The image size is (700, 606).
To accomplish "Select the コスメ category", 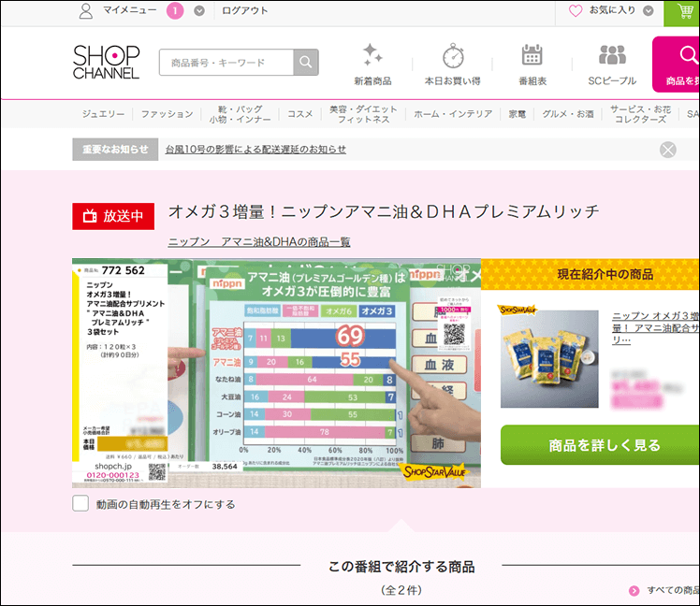I will tap(299, 114).
